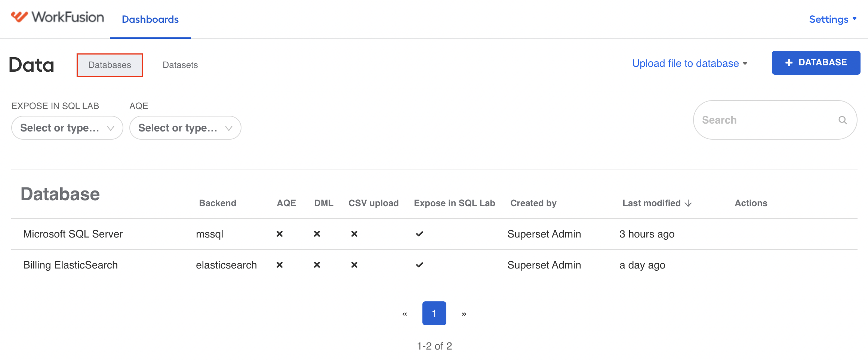Focus the Search input field
This screenshot has width=868, height=360.
(775, 120)
